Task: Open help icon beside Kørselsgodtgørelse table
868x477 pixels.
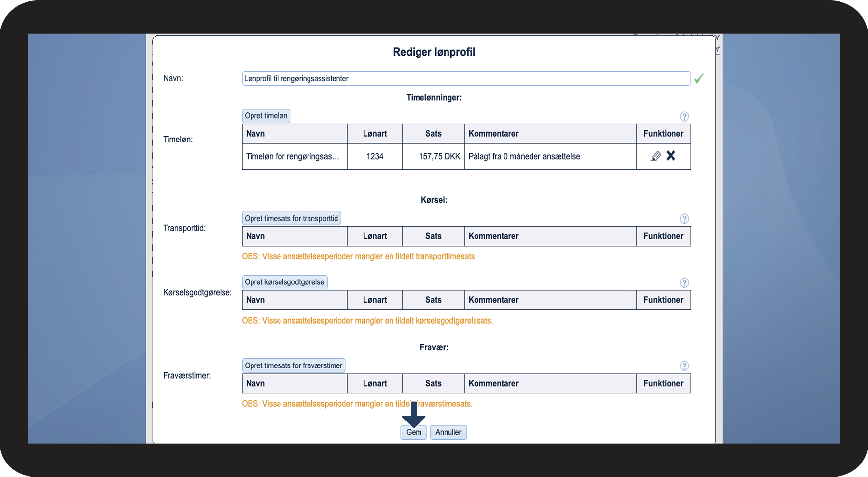Action: coord(684,282)
